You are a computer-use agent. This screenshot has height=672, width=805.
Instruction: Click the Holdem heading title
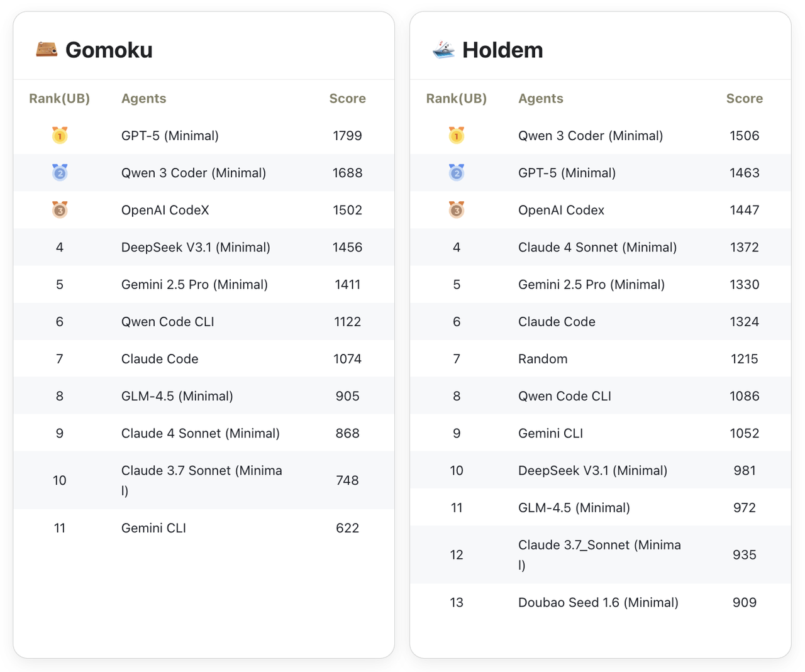pos(502,50)
